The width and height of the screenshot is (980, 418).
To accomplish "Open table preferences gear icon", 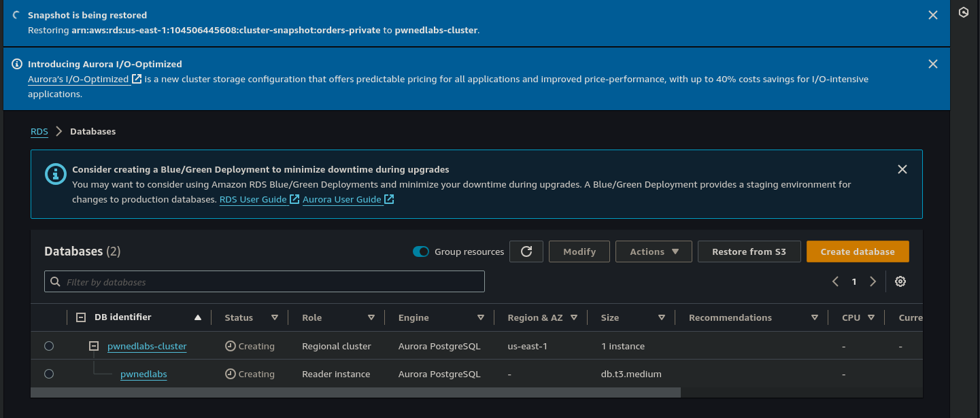I will (x=900, y=281).
